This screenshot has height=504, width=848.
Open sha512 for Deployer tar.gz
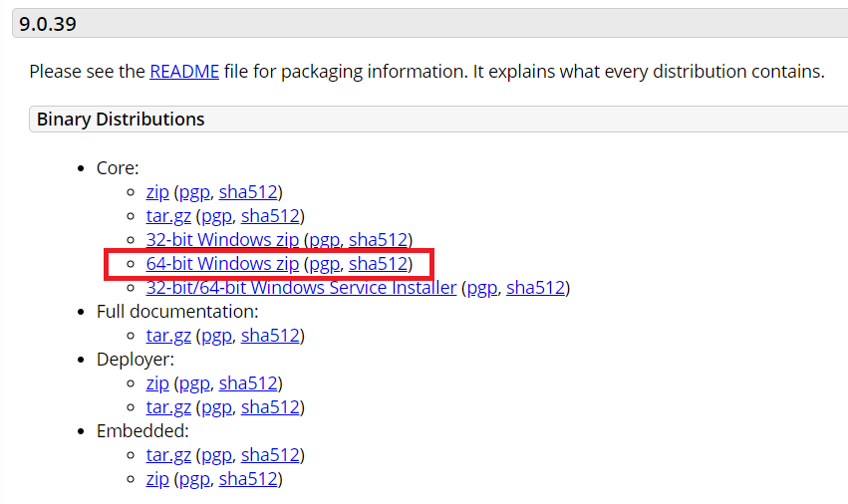click(270, 407)
